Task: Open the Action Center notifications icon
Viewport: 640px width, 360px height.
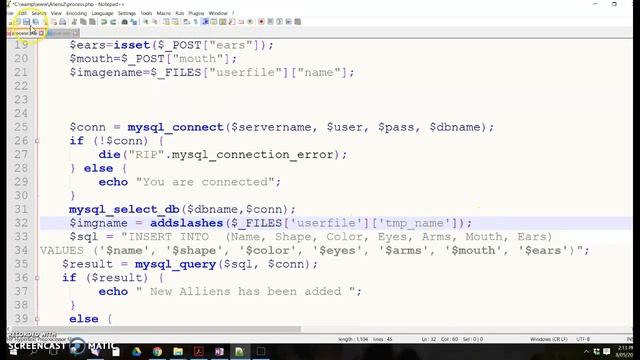Action: point(607,351)
